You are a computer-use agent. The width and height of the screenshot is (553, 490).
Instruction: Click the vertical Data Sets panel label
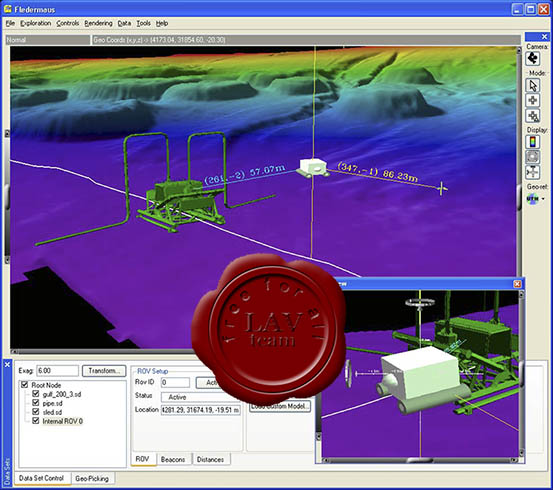click(7, 471)
